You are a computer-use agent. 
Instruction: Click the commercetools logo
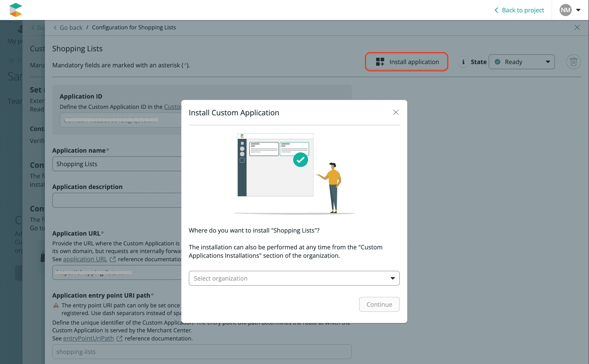(16, 10)
